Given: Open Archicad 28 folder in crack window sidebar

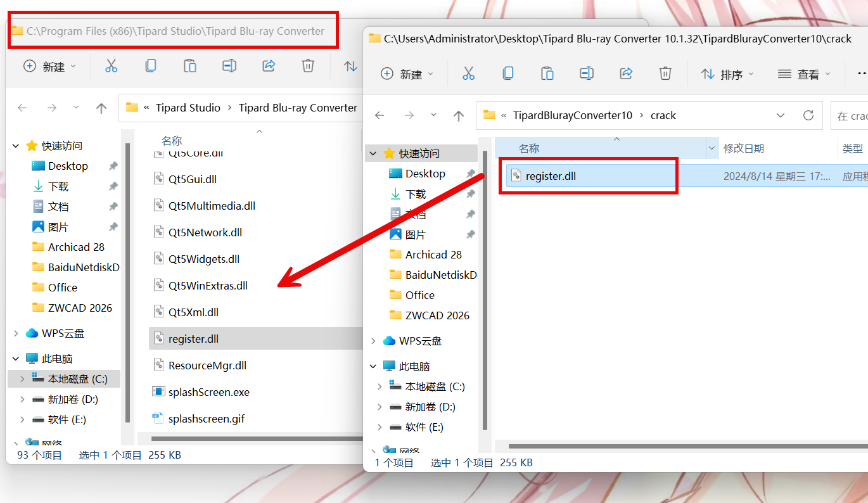Looking at the screenshot, I should [433, 255].
